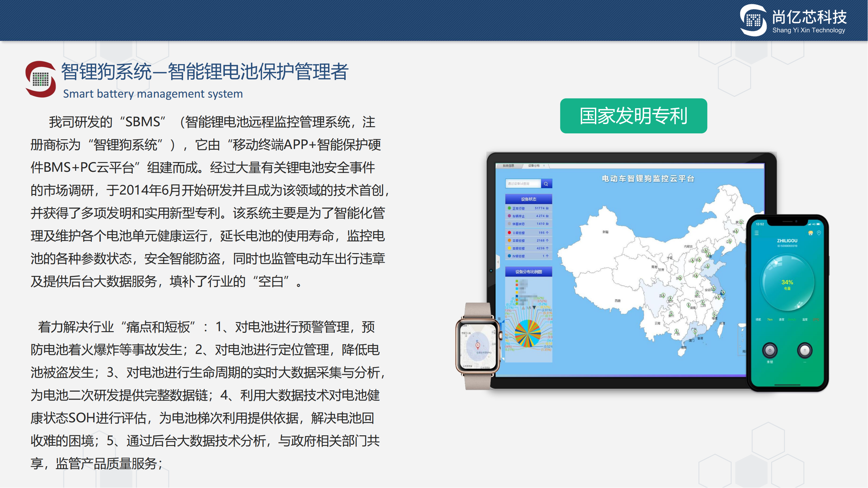Collapse the left sidebar arrow on tablet
This screenshot has height=488, width=868.
click(x=498, y=262)
